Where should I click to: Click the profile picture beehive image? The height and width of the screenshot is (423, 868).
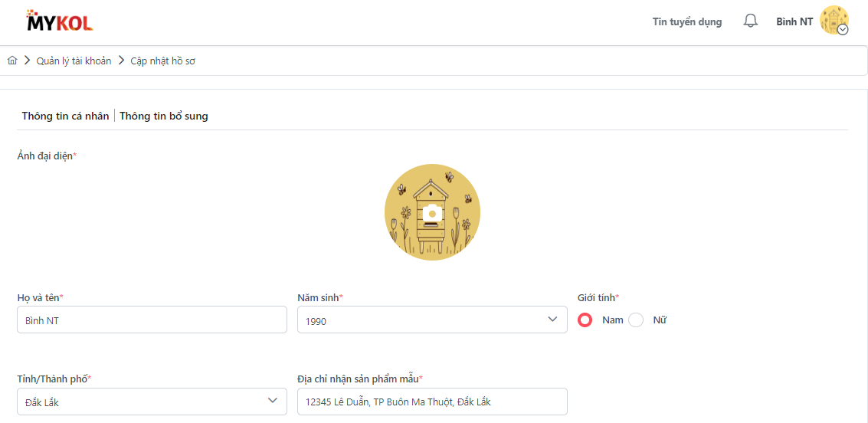(x=406, y=230)
